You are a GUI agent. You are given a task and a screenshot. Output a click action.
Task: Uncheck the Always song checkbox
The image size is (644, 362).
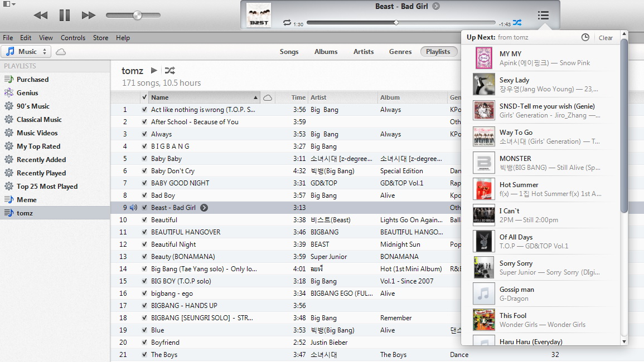pyautogui.click(x=144, y=134)
